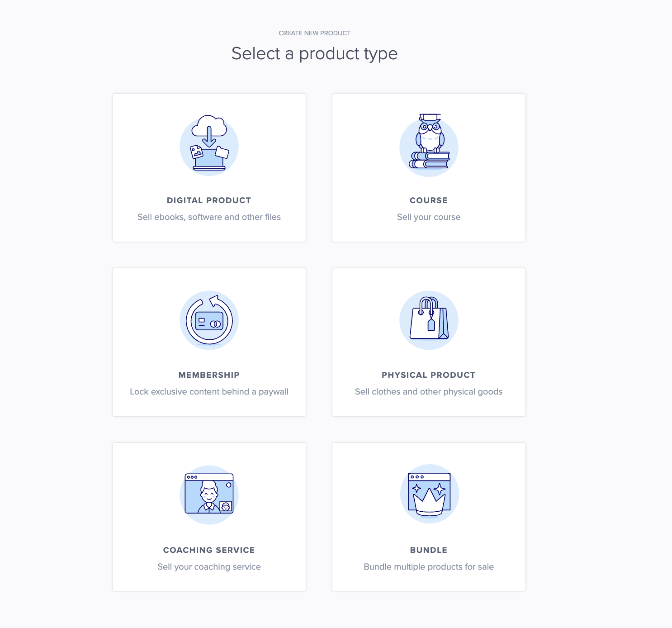Click the 'Select a product type' heading
672x628 pixels.
pyautogui.click(x=315, y=54)
